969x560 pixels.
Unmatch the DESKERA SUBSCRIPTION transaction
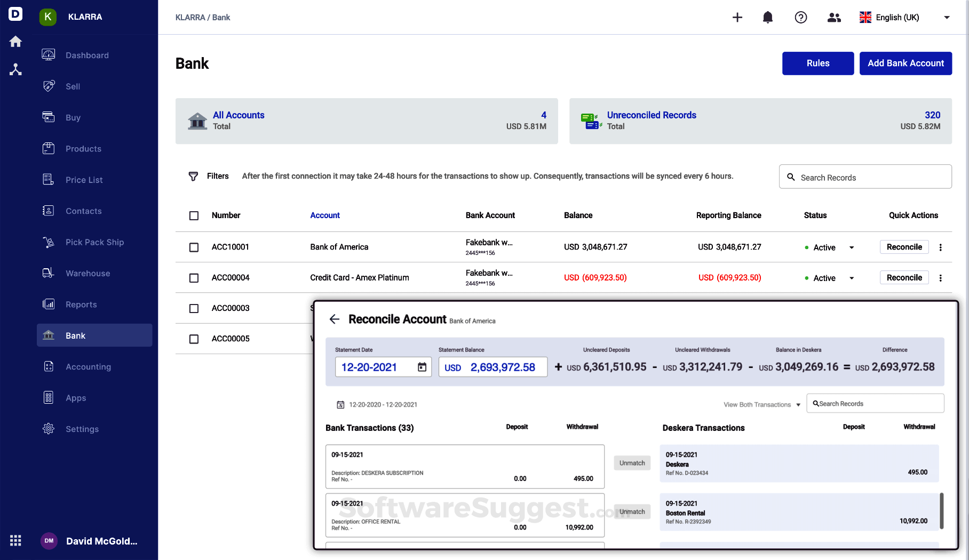[632, 463]
